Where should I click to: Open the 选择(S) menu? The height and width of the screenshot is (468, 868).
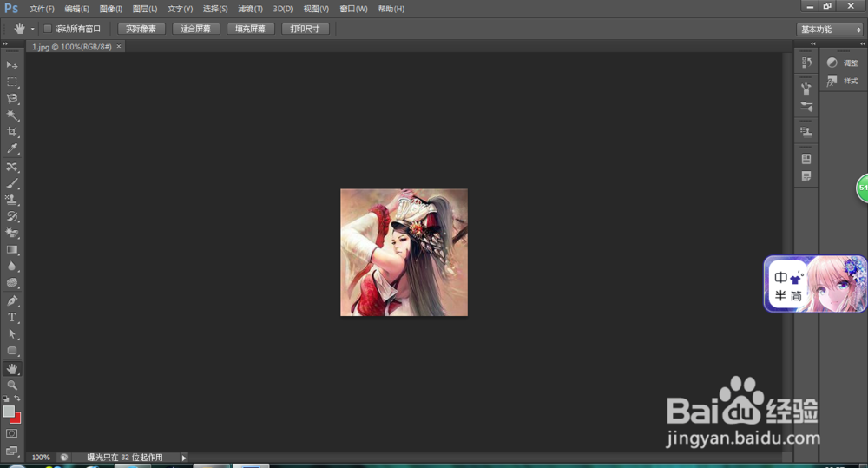coord(215,9)
